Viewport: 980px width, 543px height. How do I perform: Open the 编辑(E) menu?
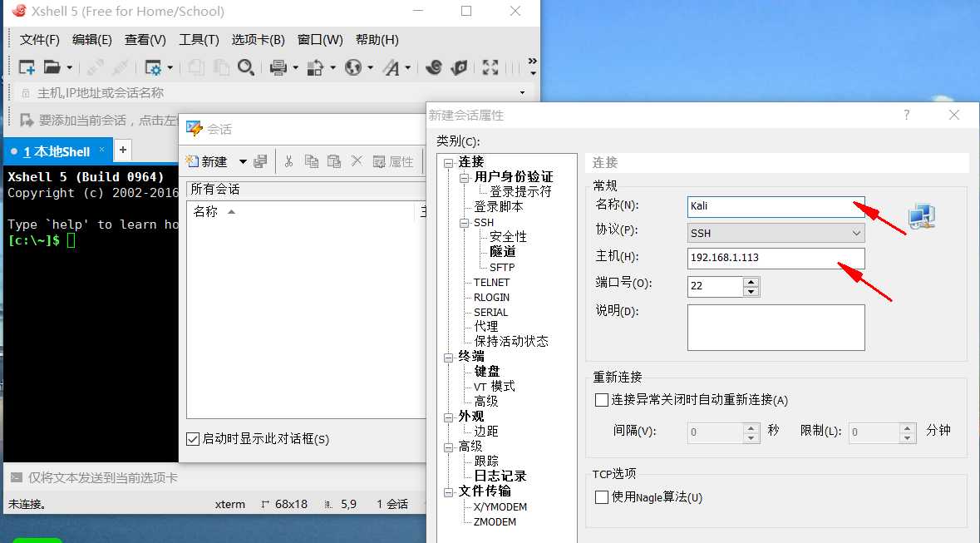pyautogui.click(x=92, y=40)
